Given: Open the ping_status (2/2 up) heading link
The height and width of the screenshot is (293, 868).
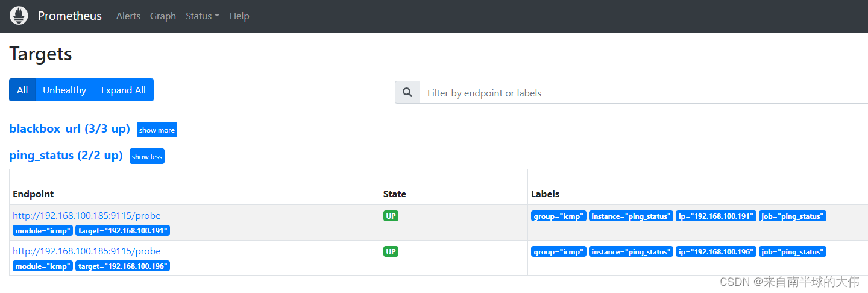Looking at the screenshot, I should point(66,155).
